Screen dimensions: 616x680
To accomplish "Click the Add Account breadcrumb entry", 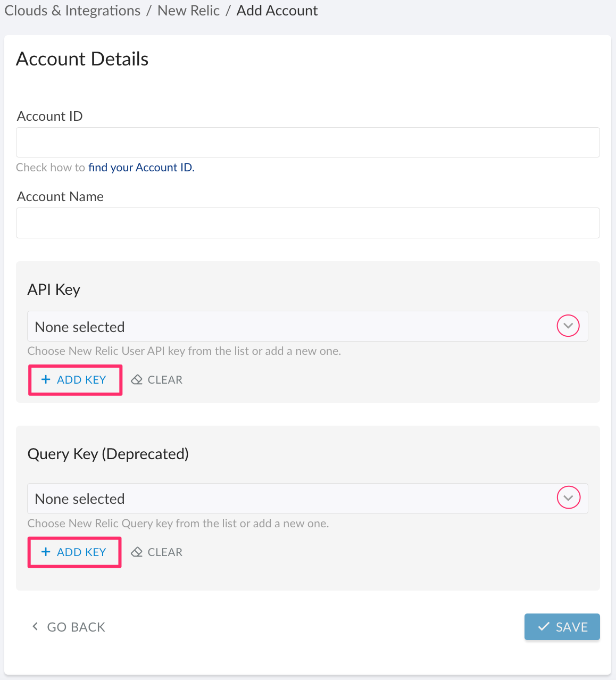I will pyautogui.click(x=277, y=10).
